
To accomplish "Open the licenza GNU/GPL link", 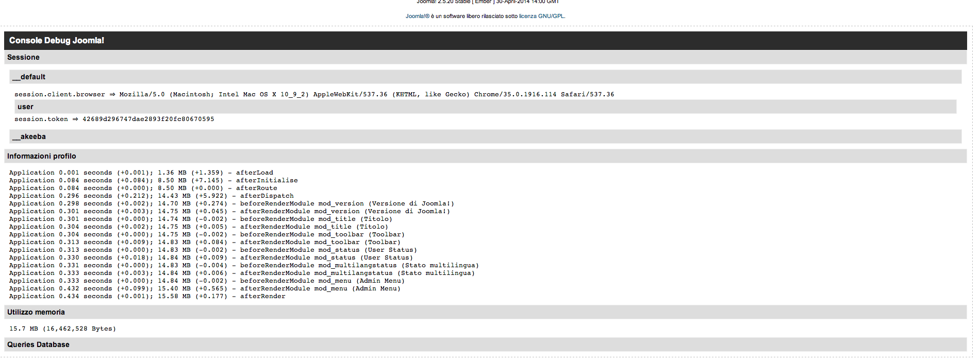I will [541, 16].
